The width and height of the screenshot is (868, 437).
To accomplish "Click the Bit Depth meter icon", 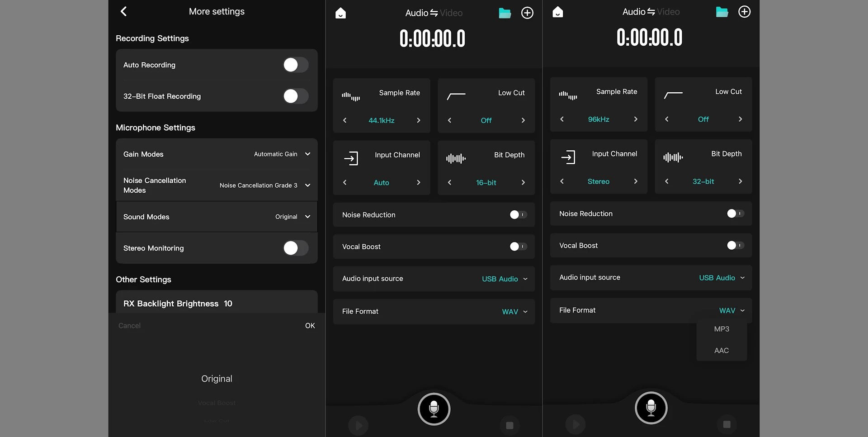I will [455, 157].
